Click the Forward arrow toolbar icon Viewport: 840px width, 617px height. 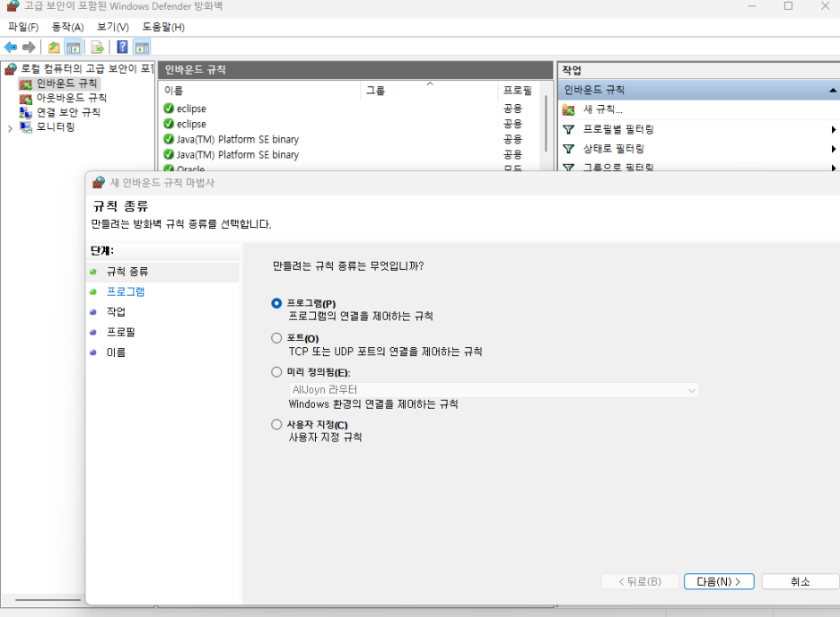point(29,48)
